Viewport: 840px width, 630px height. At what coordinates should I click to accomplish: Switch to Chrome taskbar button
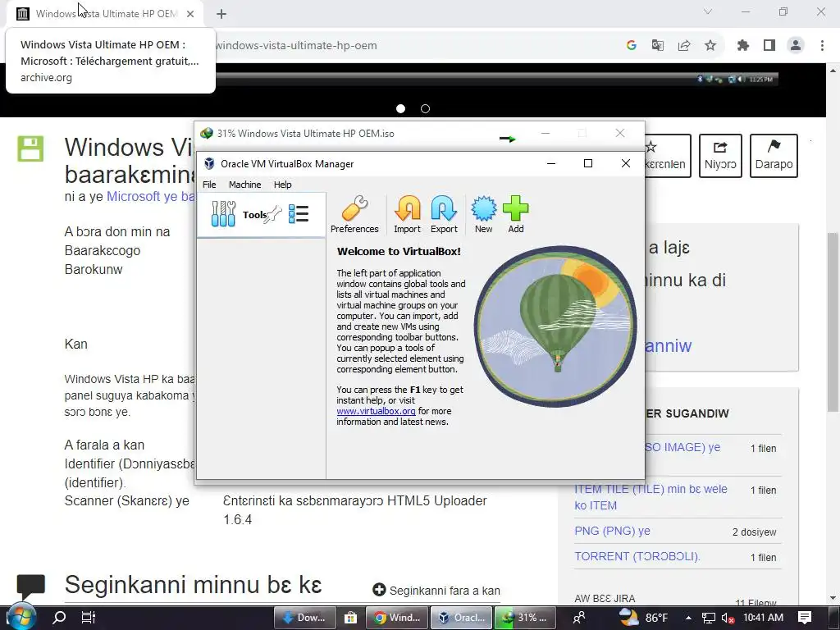pos(397,618)
